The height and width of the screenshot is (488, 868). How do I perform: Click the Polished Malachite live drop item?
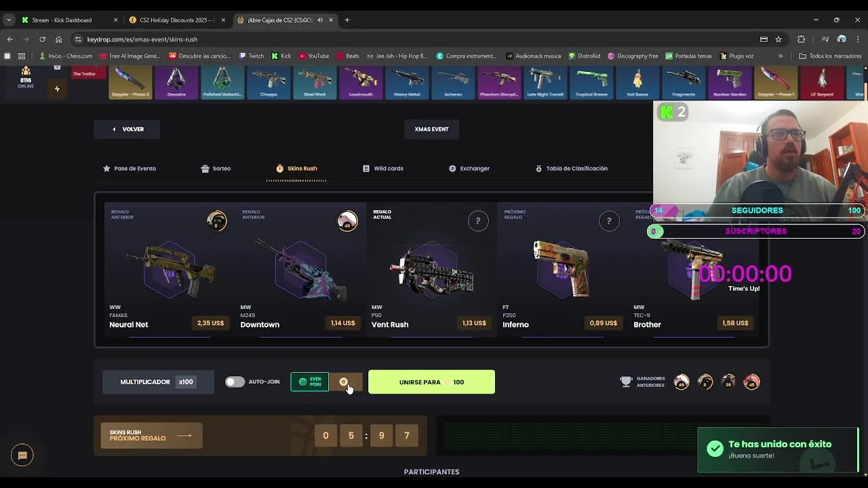click(222, 83)
